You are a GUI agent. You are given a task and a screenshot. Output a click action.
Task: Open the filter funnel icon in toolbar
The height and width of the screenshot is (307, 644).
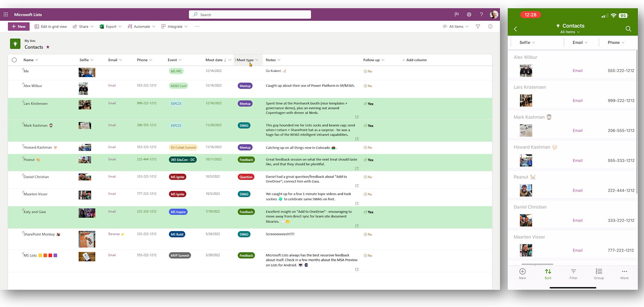(x=478, y=27)
